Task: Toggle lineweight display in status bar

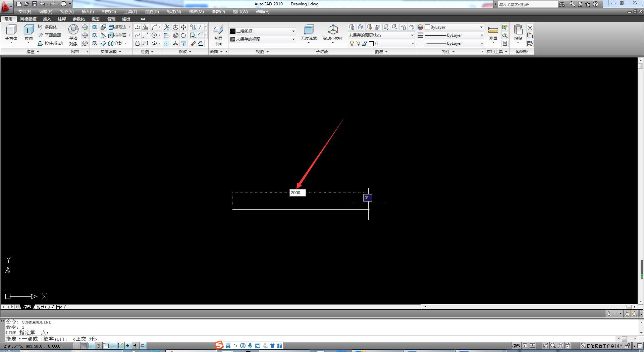Action: click(x=136, y=346)
